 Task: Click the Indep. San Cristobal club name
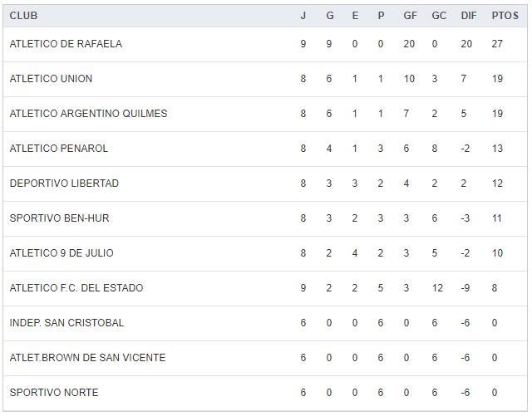[x=66, y=323]
